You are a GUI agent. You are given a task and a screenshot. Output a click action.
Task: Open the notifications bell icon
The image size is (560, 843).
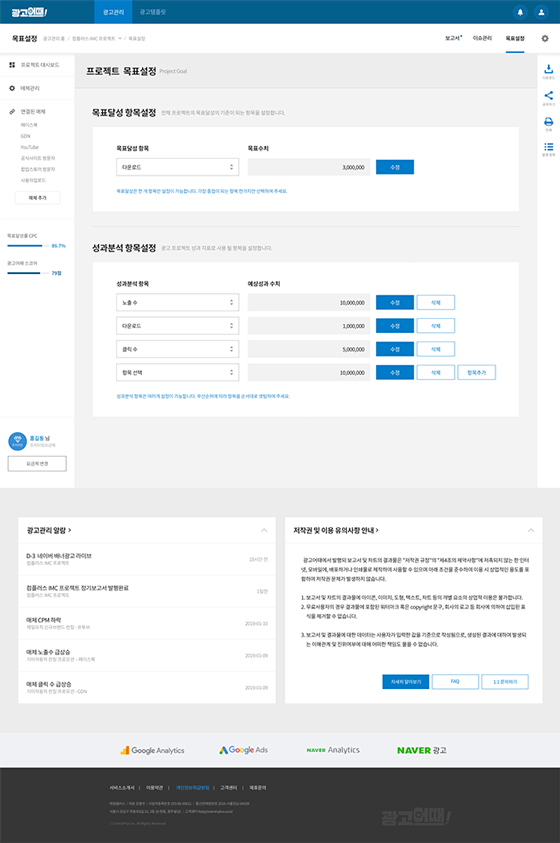tap(520, 12)
